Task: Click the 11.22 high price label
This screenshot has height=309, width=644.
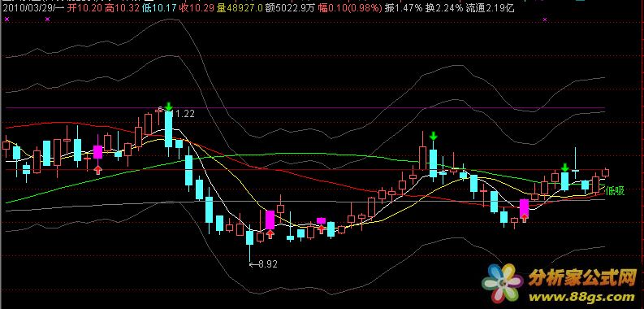Action: (x=183, y=113)
